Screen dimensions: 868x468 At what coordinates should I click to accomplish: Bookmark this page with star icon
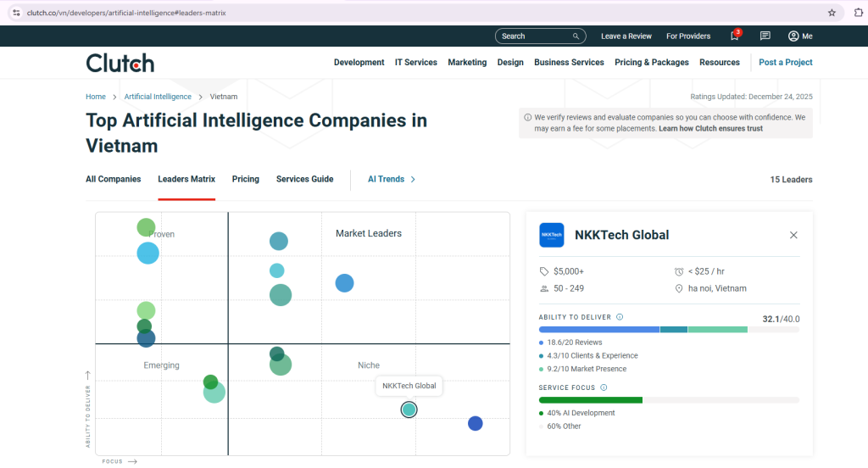(832, 13)
